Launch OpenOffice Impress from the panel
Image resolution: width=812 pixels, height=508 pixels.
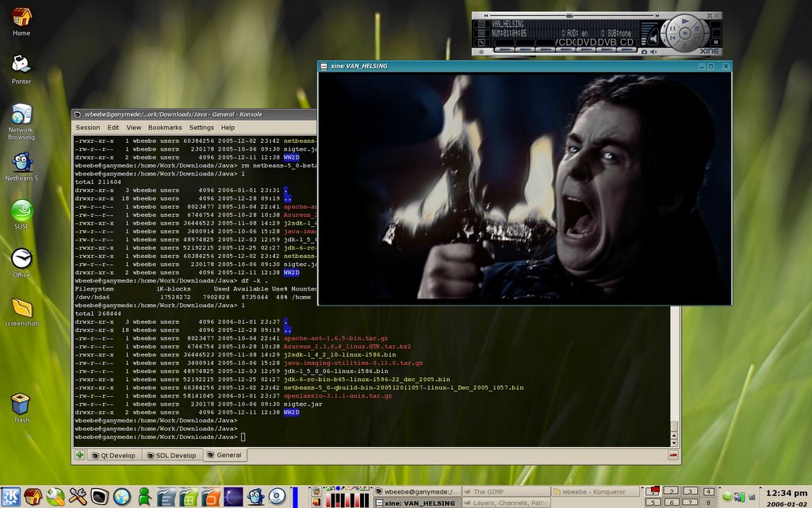tap(211, 497)
